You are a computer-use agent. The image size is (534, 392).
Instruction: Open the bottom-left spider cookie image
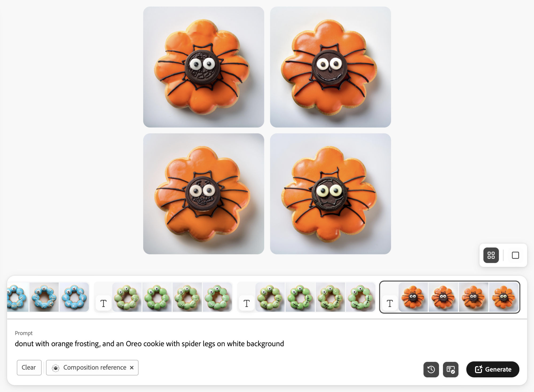pyautogui.click(x=203, y=194)
